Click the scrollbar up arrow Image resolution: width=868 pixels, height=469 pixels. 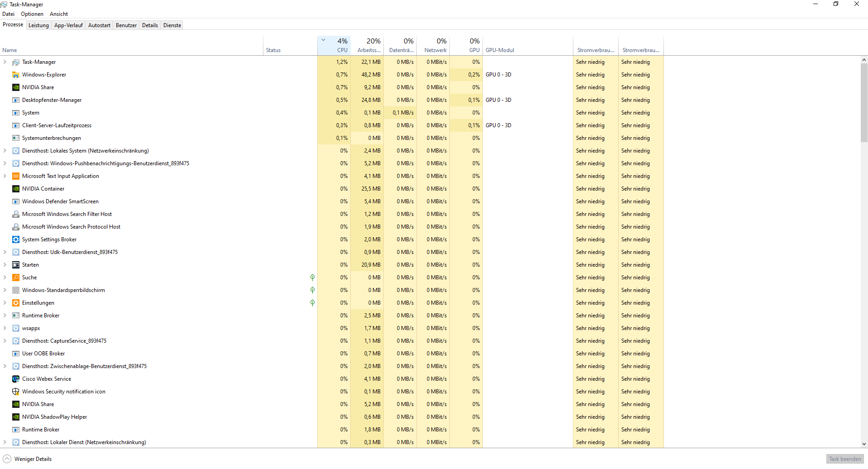tap(864, 60)
